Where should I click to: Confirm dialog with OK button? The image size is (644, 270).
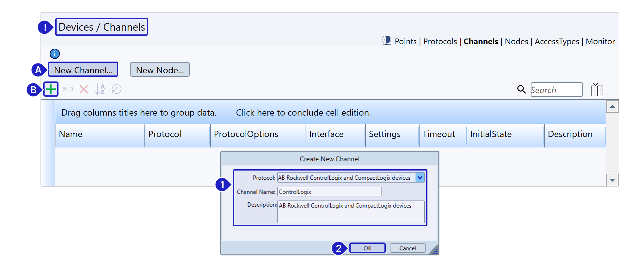tap(367, 248)
